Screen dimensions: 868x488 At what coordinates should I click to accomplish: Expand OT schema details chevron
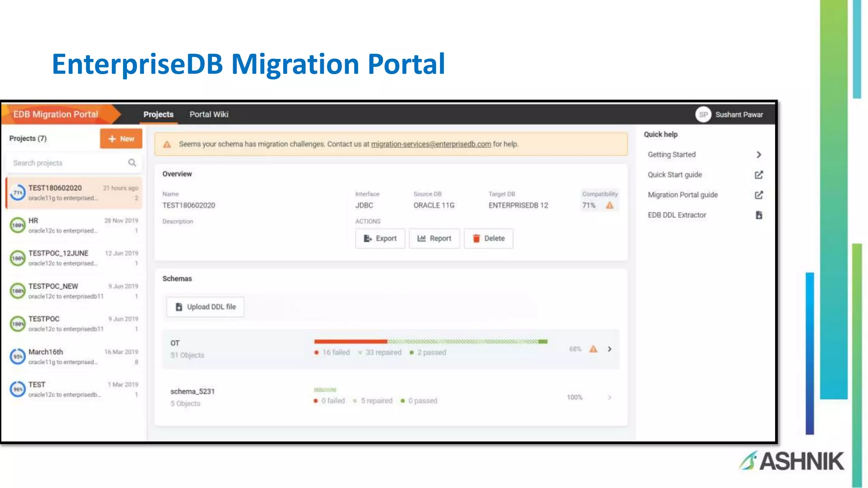pyautogui.click(x=609, y=349)
